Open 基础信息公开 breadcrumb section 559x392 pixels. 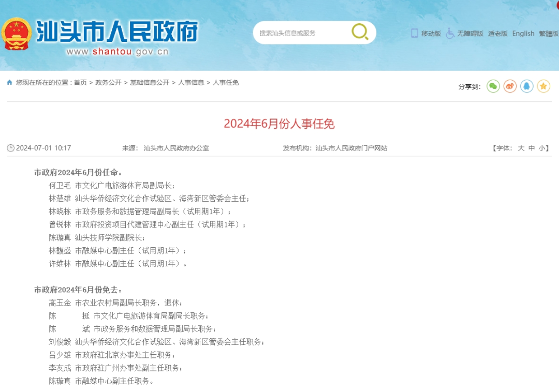click(150, 83)
